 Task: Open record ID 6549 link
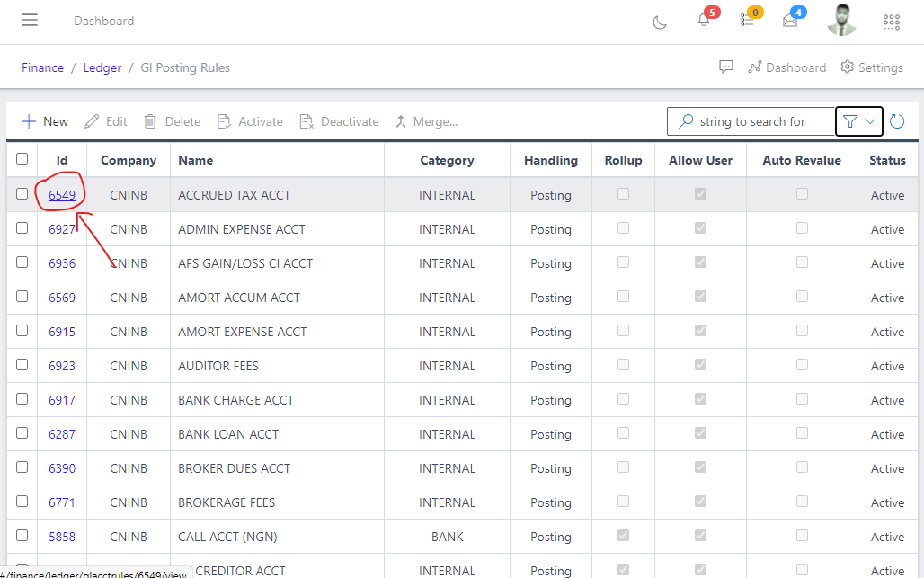[x=62, y=195]
